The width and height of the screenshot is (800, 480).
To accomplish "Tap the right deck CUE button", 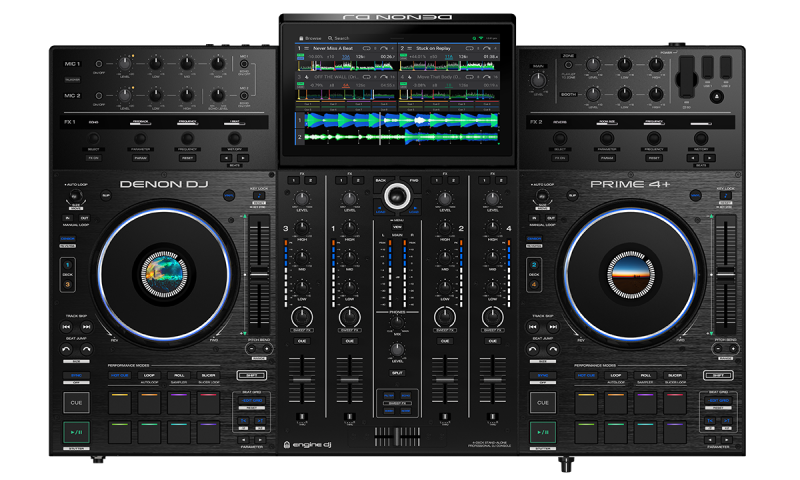I will click(542, 402).
